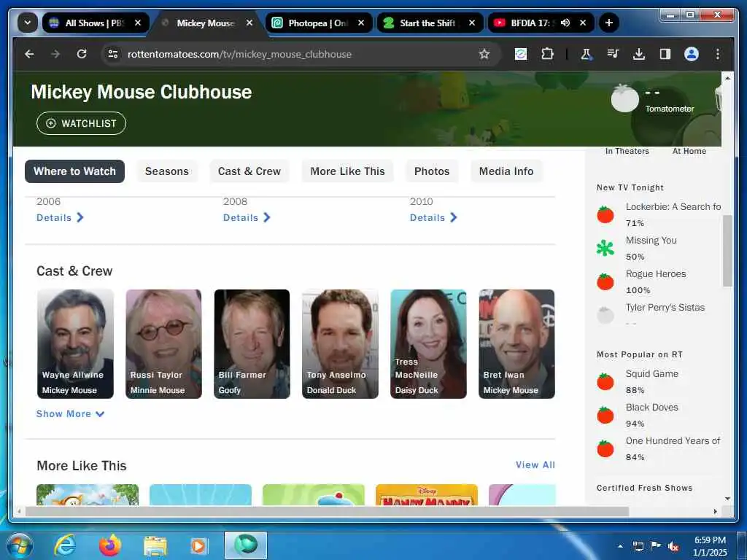Open the profile avatar menu
This screenshot has height=560, width=747.
coord(692,54)
